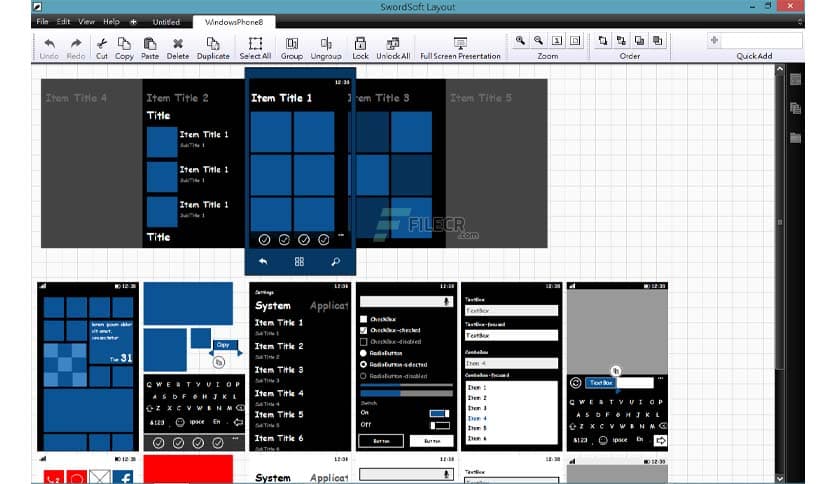Click the white Button in the controls mockup
This screenshot has width=836, height=484.
point(432,441)
